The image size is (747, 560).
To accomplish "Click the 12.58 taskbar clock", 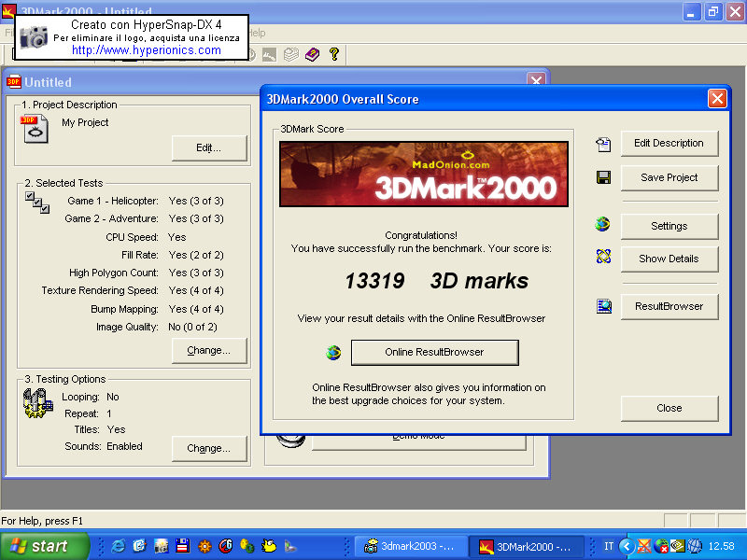I will pos(721,546).
